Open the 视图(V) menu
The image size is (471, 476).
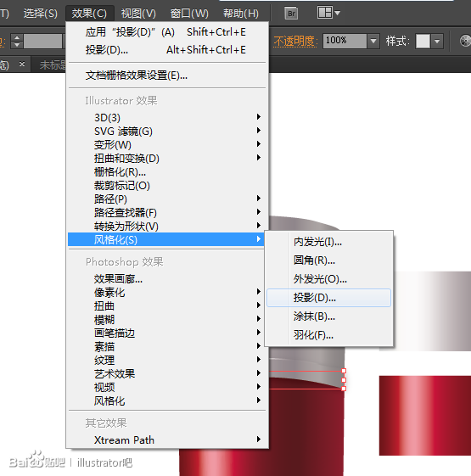[138, 14]
